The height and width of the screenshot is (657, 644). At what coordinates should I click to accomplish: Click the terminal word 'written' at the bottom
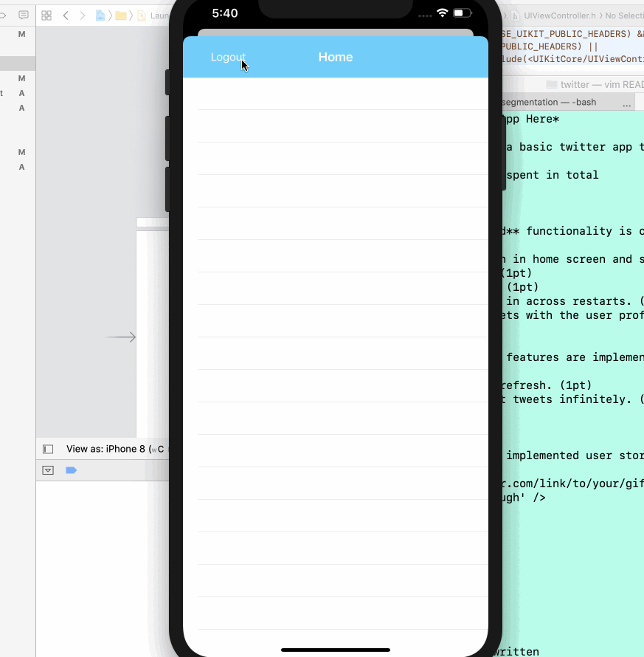516,652
